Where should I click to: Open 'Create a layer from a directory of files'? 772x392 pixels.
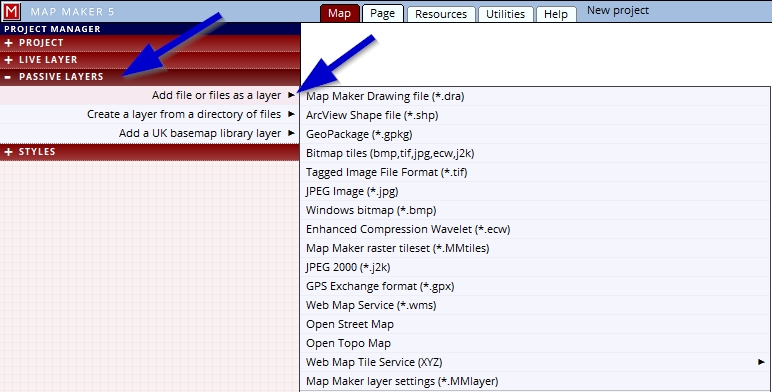coord(150,114)
